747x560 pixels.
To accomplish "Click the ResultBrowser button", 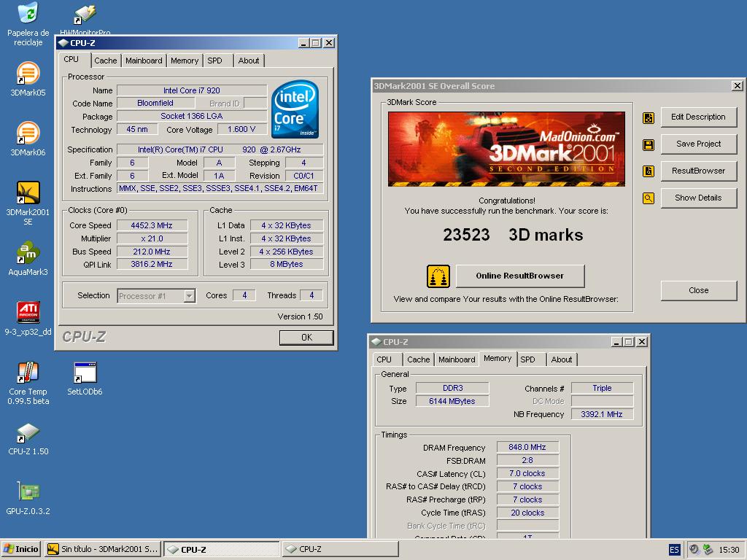I will pos(698,171).
